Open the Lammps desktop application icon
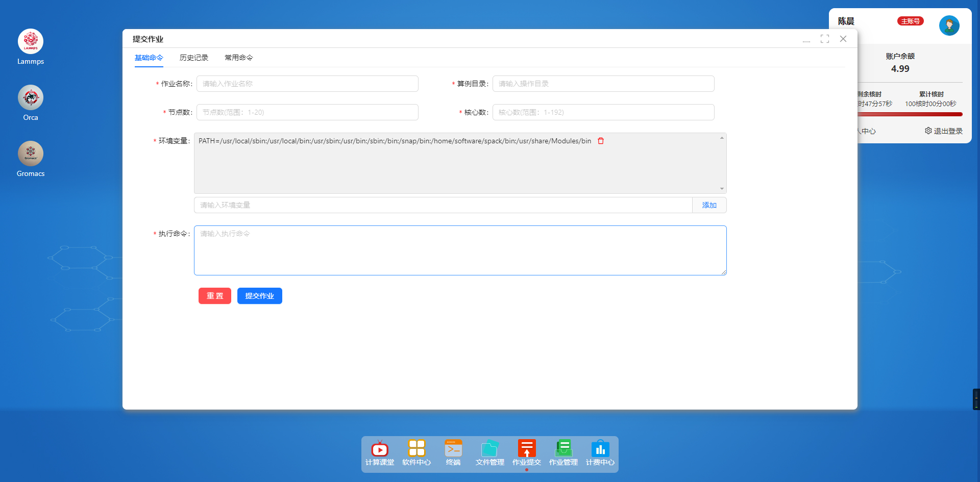980x482 pixels. point(31,42)
